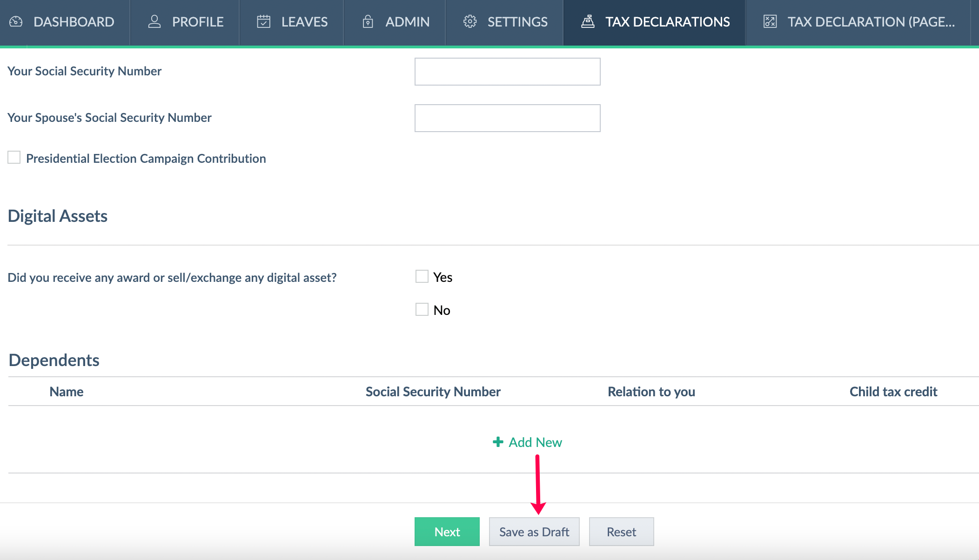Screen dimensions: 979x560
Task: Click Save as Draft button
Action: 534,532
